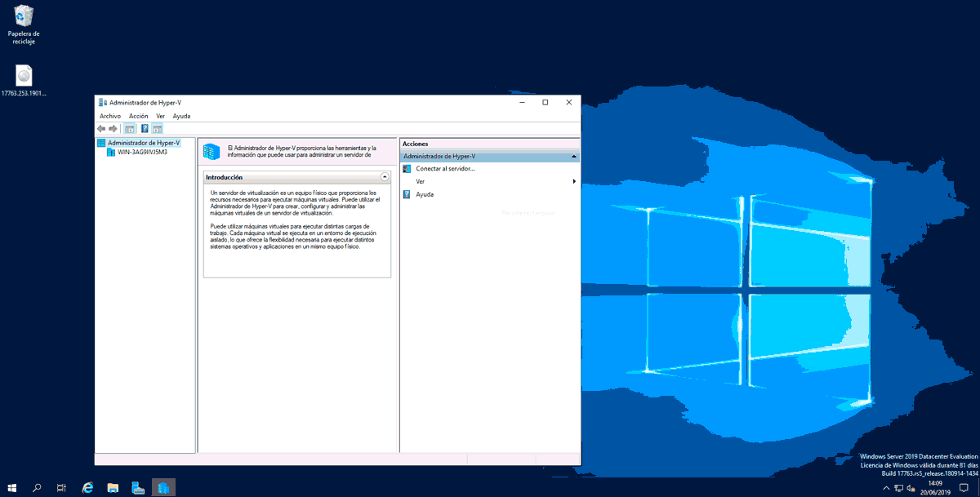Image resolution: width=980 pixels, height=497 pixels.
Task: Click the network tray icon
Action: click(898, 488)
